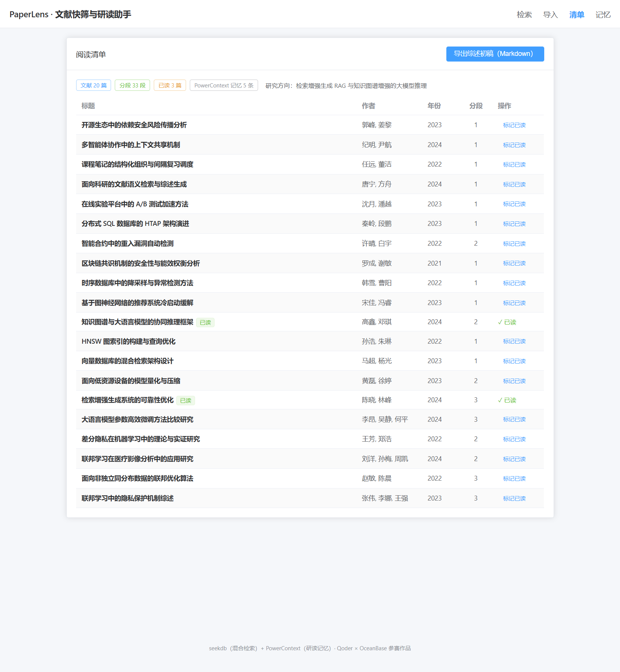
Task: Click the 已读 3 篇 tag
Action: (x=170, y=85)
